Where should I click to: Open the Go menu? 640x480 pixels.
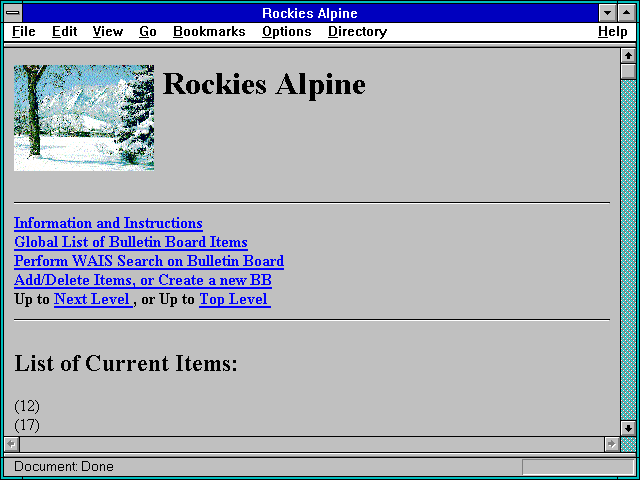coord(147,31)
